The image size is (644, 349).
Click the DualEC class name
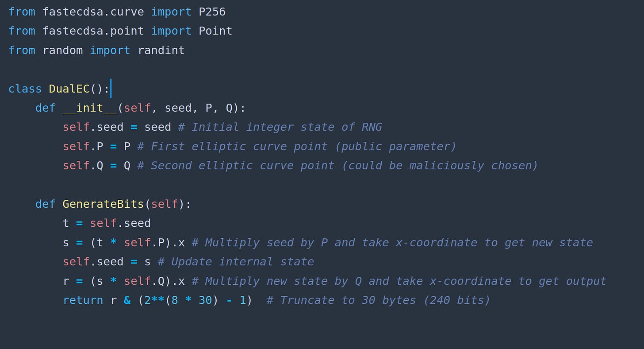pyautogui.click(x=69, y=89)
